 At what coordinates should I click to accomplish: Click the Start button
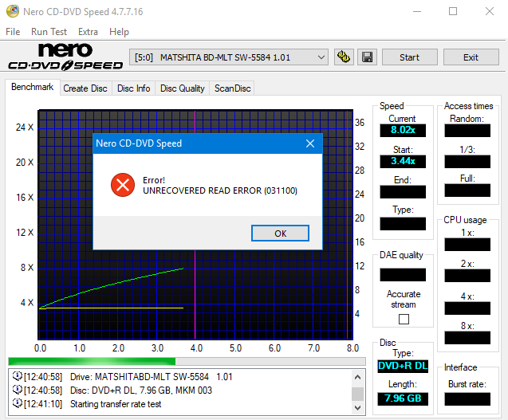(409, 57)
